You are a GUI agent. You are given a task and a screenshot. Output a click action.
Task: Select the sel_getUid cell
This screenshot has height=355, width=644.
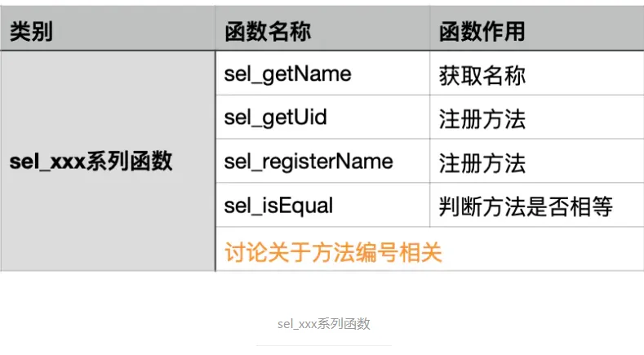click(322, 117)
